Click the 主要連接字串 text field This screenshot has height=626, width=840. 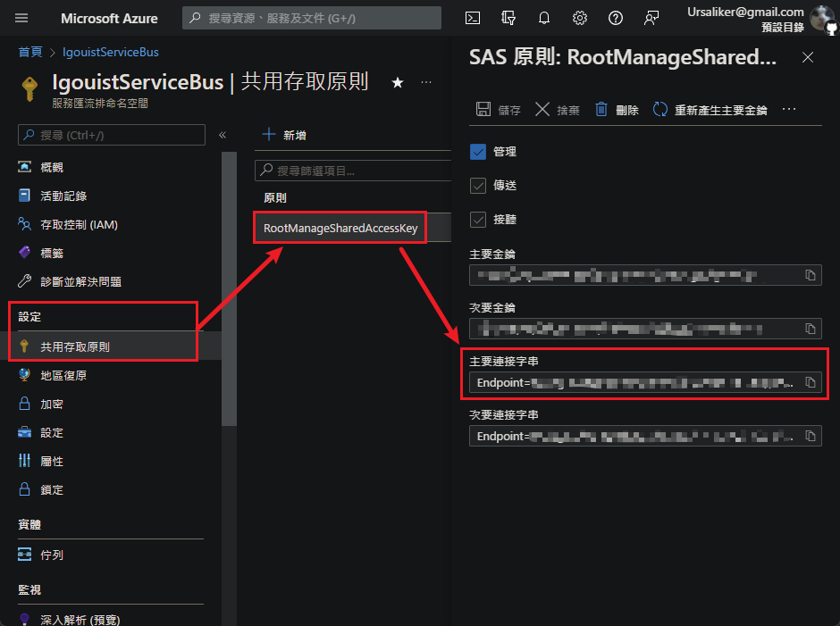pyautogui.click(x=645, y=382)
